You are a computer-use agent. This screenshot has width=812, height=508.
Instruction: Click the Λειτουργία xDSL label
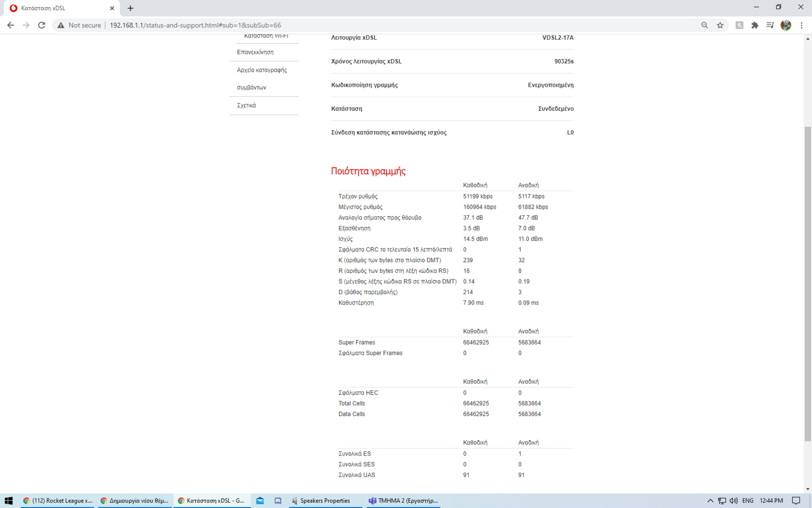click(354, 38)
